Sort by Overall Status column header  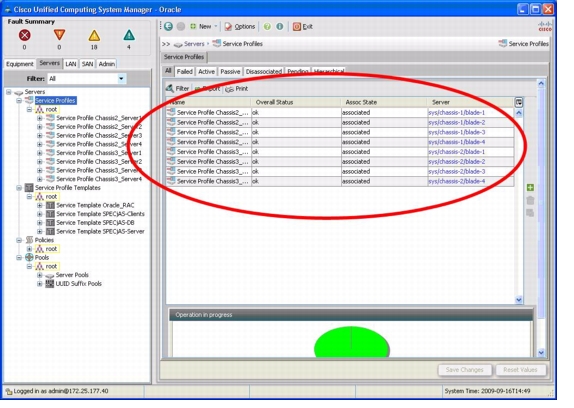tap(296, 102)
